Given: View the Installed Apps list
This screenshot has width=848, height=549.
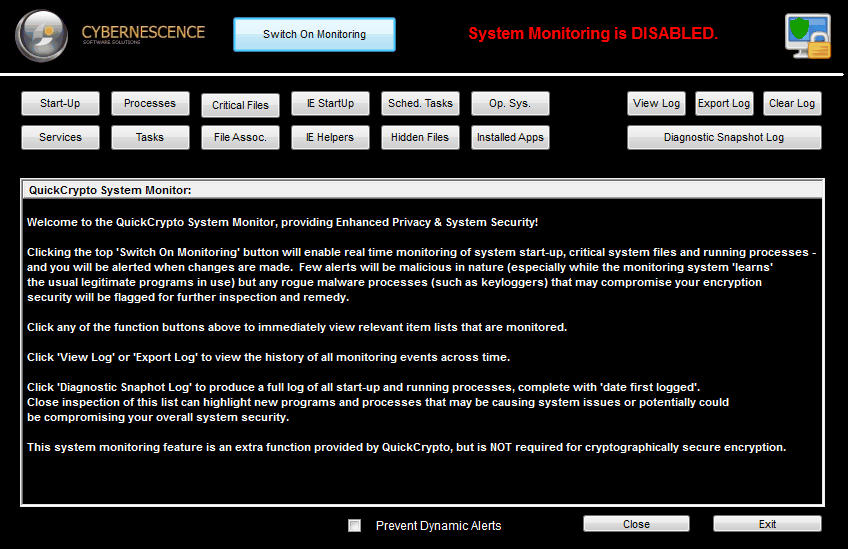Looking at the screenshot, I should [510, 137].
